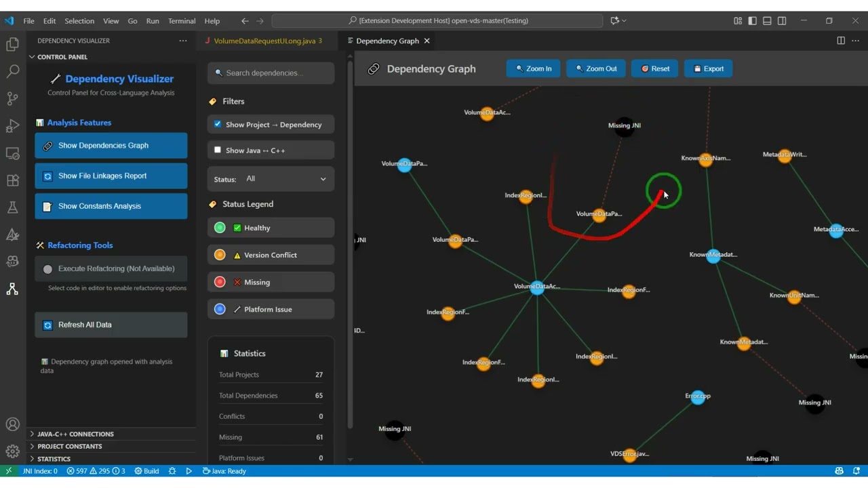
Task: Open the Accounts icon
Action: 12,425
